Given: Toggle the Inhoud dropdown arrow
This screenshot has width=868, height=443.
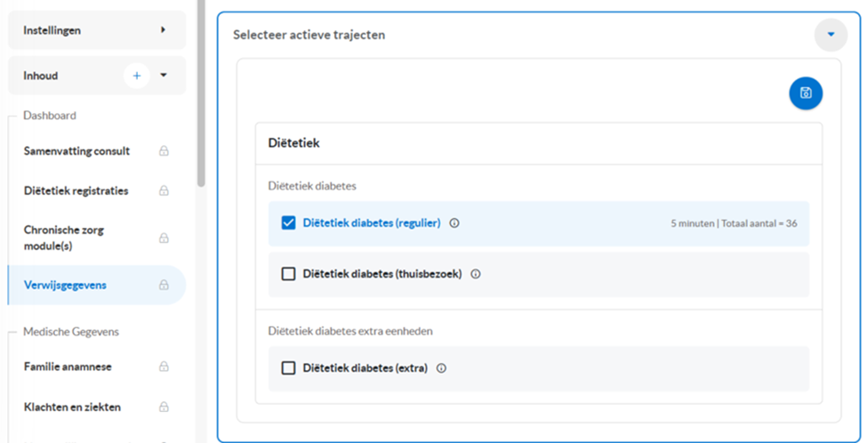Looking at the screenshot, I should tap(164, 76).
